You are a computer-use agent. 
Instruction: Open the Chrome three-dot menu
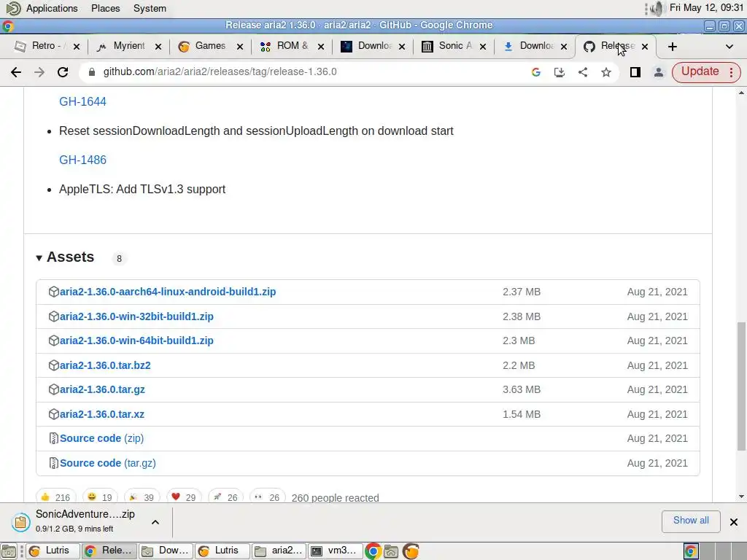[x=731, y=72]
